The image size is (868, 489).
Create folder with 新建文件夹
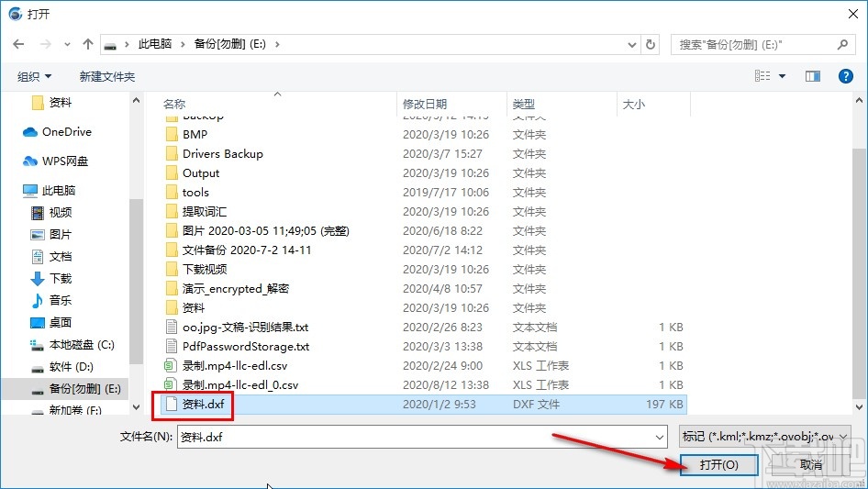point(106,76)
